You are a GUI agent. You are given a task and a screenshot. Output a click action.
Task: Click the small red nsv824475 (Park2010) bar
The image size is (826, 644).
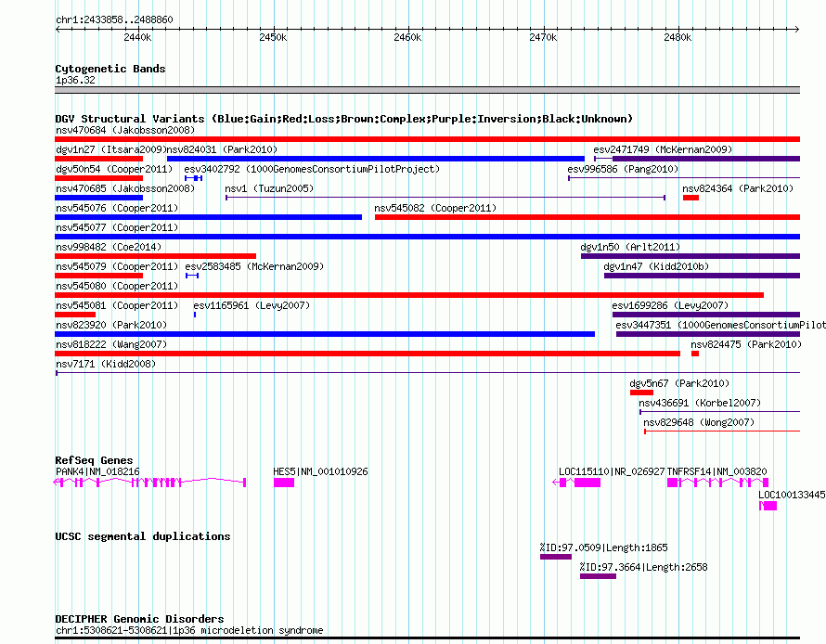coord(695,354)
